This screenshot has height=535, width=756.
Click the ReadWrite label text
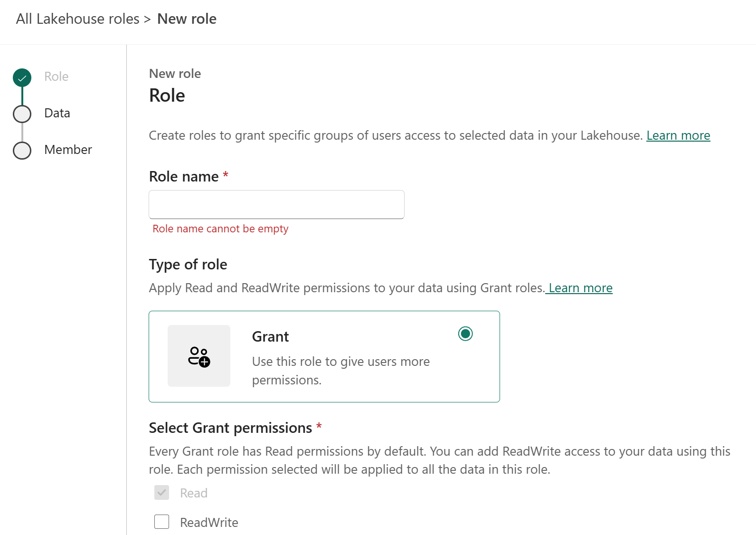pyautogui.click(x=209, y=523)
